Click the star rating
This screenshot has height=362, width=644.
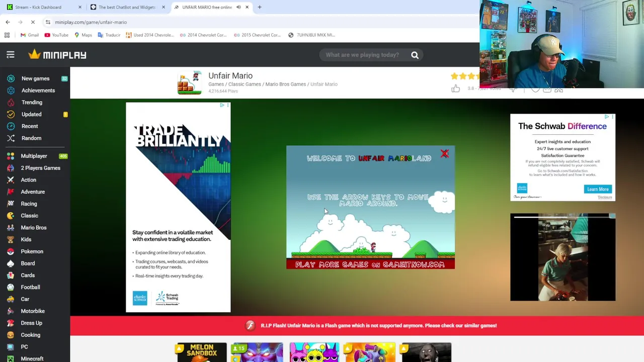pos(465,76)
